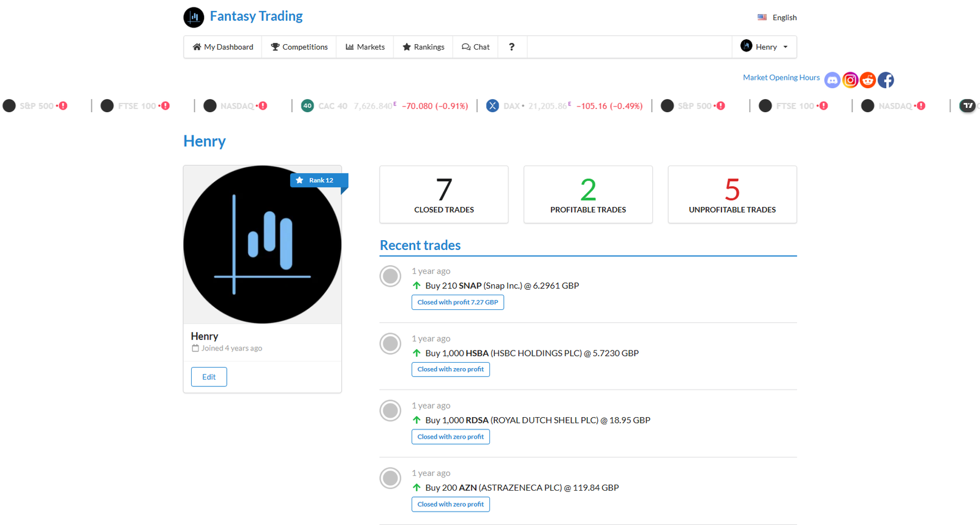This screenshot has height=525, width=980.
Task: Click the avatar circle beside HSBA trade
Action: tap(390, 344)
